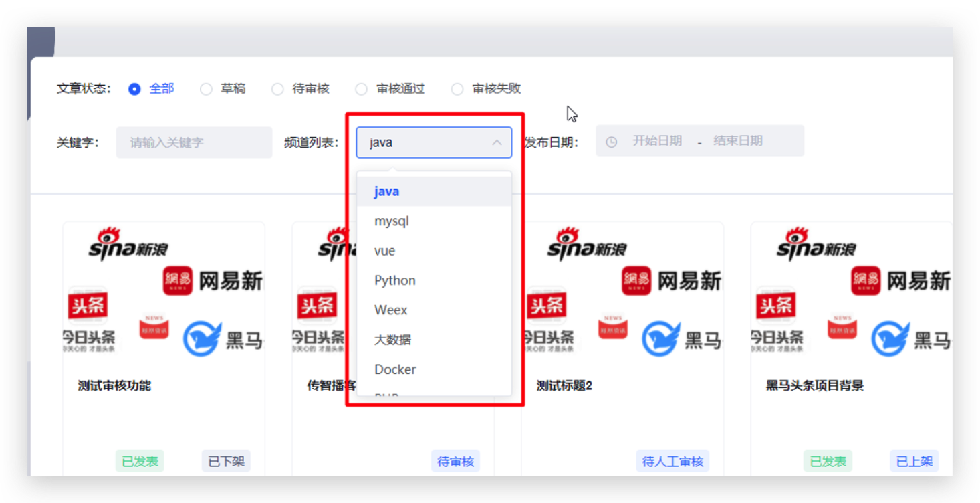Focus the 关键字 keyword input field
Screen dimensions: 980x503
(194, 142)
